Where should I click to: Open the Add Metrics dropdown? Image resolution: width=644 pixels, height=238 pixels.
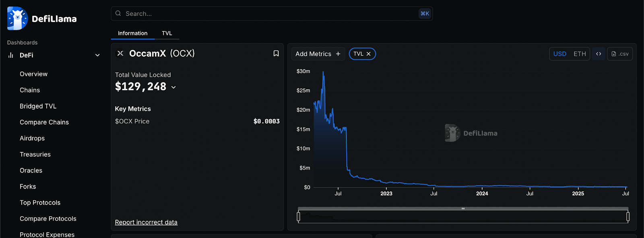318,54
